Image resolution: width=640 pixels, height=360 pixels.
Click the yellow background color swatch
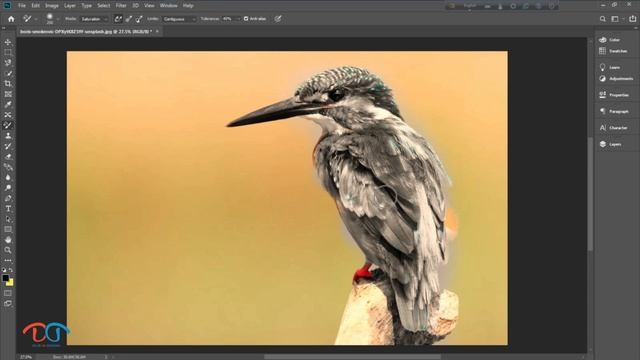11,283
